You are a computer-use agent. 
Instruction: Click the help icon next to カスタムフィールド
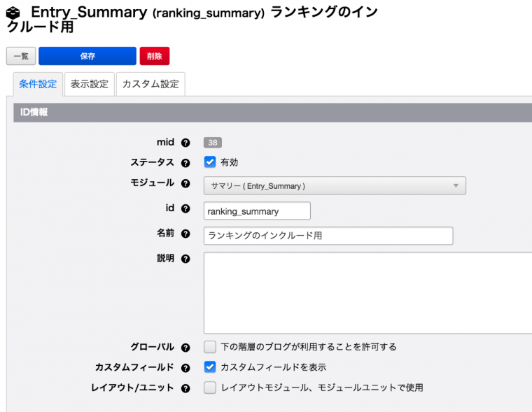[185, 368]
